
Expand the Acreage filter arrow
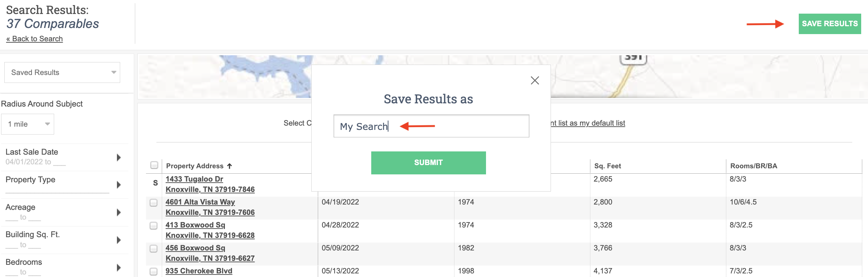click(x=119, y=212)
